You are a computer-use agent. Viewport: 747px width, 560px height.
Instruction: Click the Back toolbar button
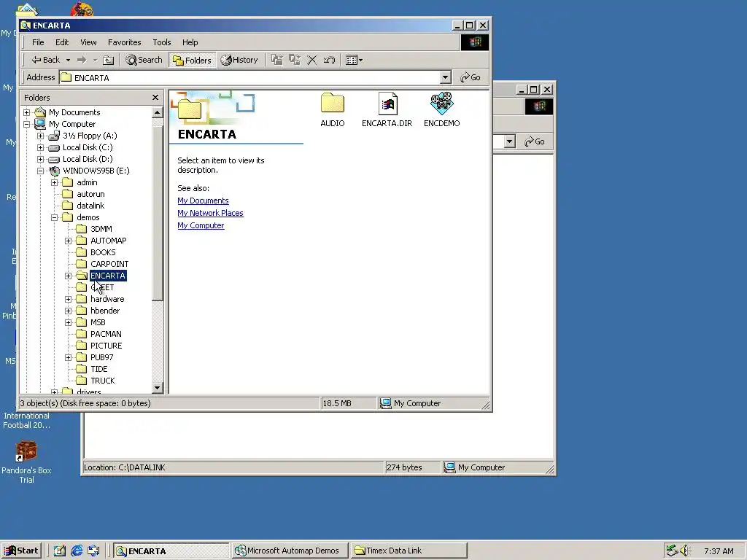pyautogui.click(x=45, y=60)
